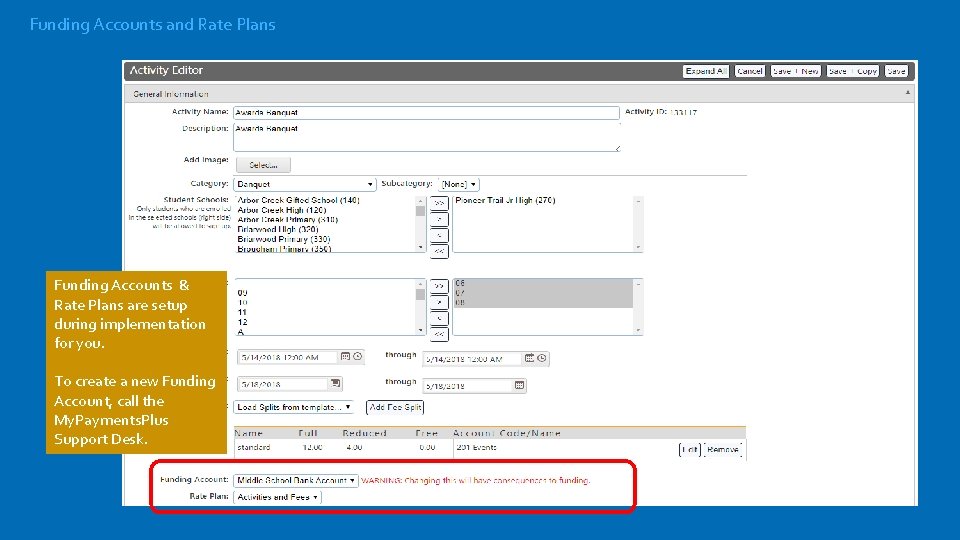Click the Save + Copy button
960x540 pixels.
pyautogui.click(x=853, y=71)
